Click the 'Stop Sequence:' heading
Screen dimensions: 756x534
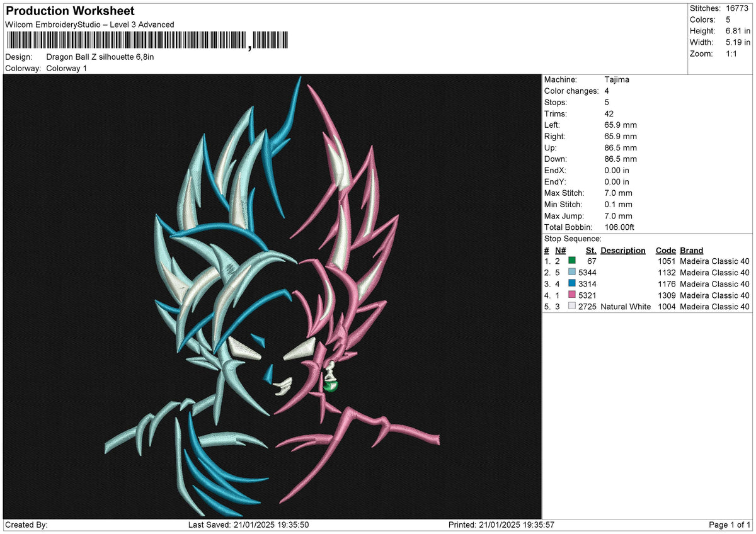(x=573, y=239)
